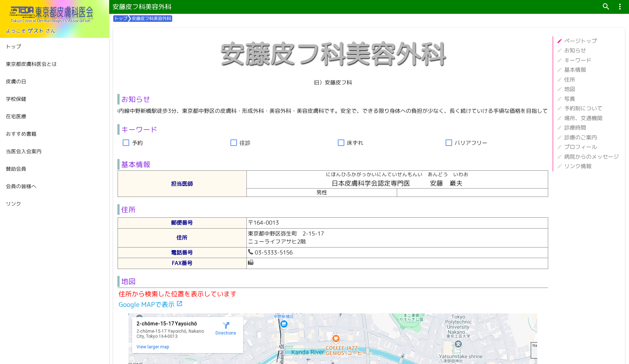
Task: Click the pencil icon next to 診療時間
Action: click(559, 128)
